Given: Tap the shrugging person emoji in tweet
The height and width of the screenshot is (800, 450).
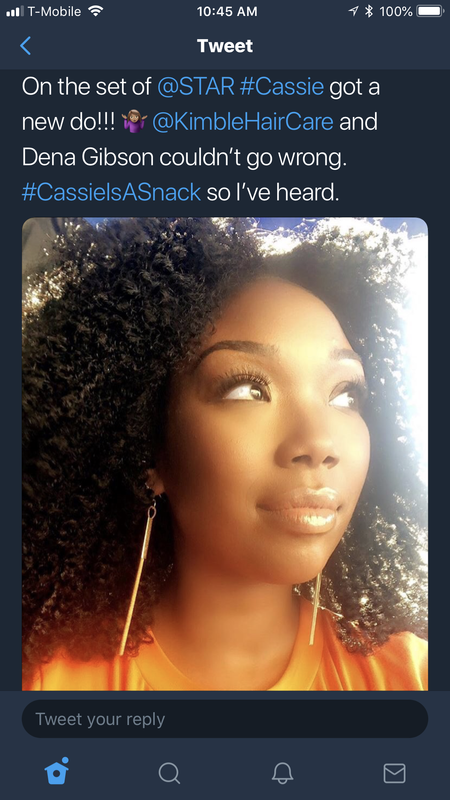Looking at the screenshot, I should pyautogui.click(x=135, y=122).
